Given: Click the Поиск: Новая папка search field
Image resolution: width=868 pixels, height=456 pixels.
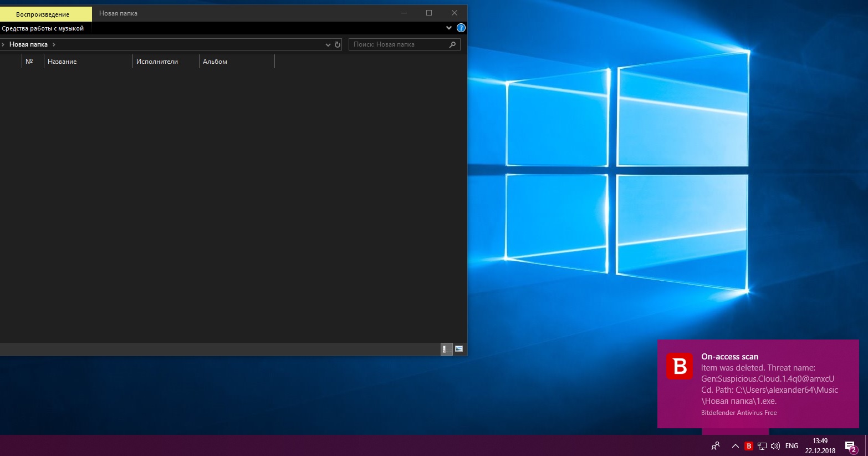Looking at the screenshot, I should [398, 44].
